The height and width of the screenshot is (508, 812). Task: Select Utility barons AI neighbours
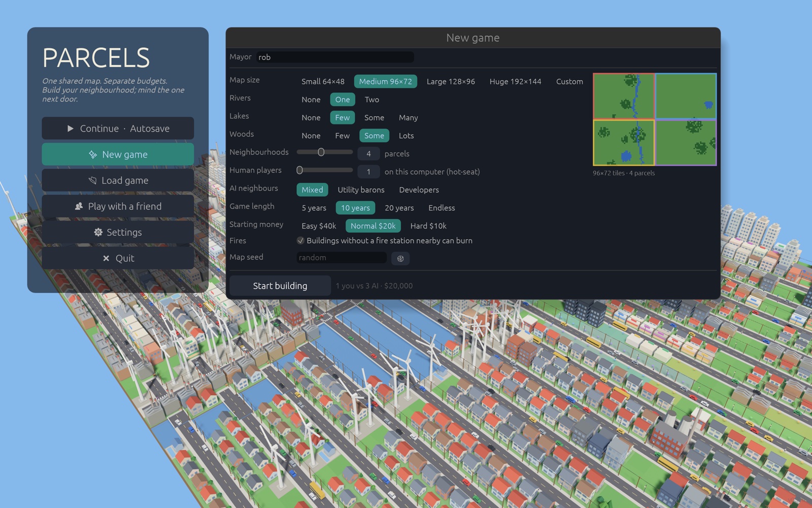[361, 190]
